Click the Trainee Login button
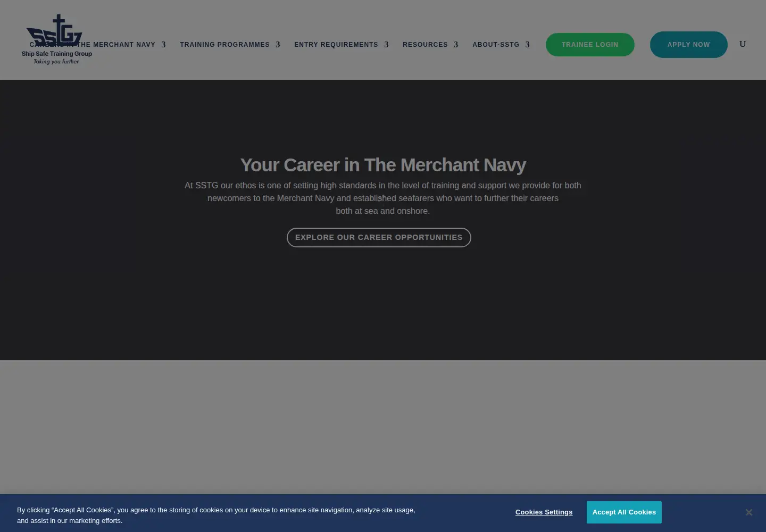This screenshot has height=532, width=766. tap(590, 45)
